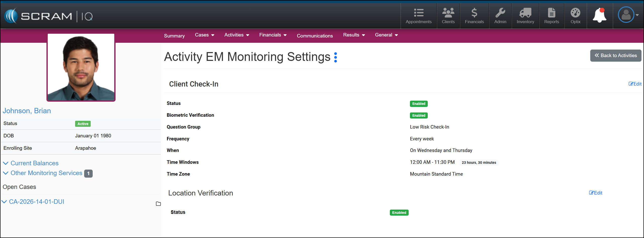Click the folder icon beside case CA-2026-14-01-DUI
The image size is (644, 238).
[158, 204]
